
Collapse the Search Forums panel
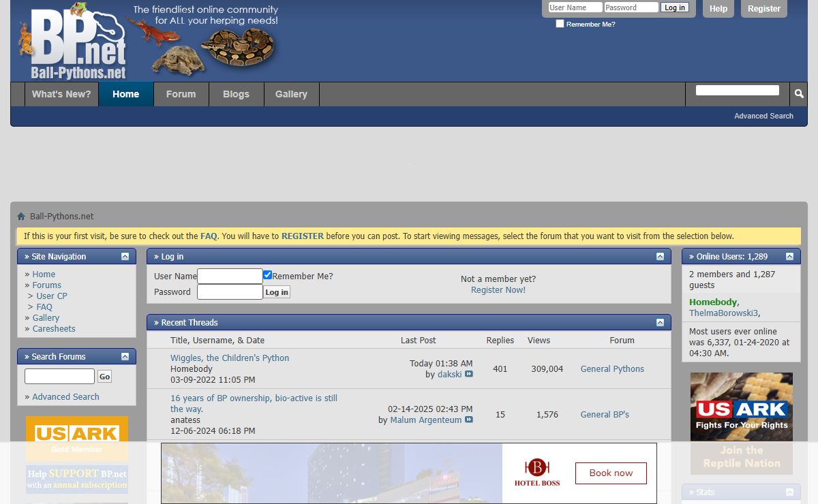click(x=125, y=357)
